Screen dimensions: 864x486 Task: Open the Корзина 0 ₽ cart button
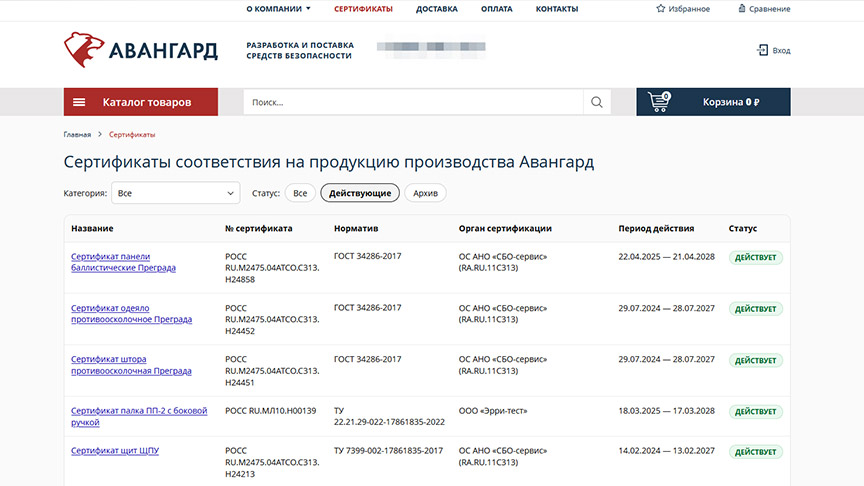tap(713, 102)
